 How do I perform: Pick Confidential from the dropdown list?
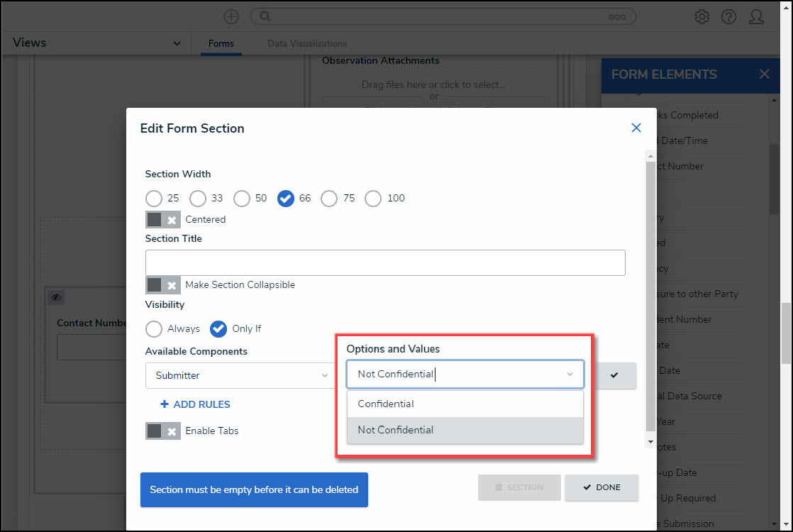(x=465, y=404)
